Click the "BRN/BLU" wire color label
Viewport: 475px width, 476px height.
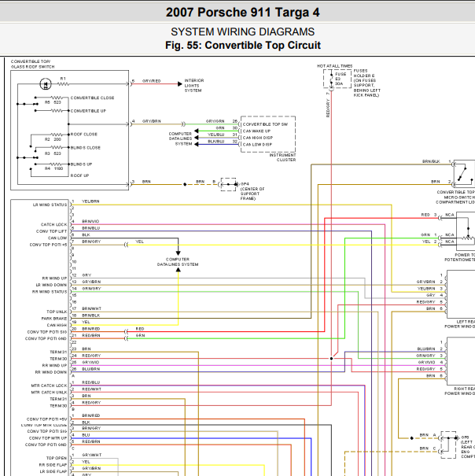tap(90, 228)
